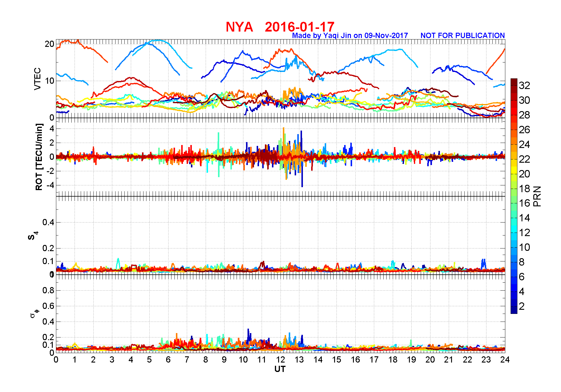Click the "NOT FOR PUBLICATION" notice
Image resolution: width=561 pixels, height=392 pixels.
(463, 36)
